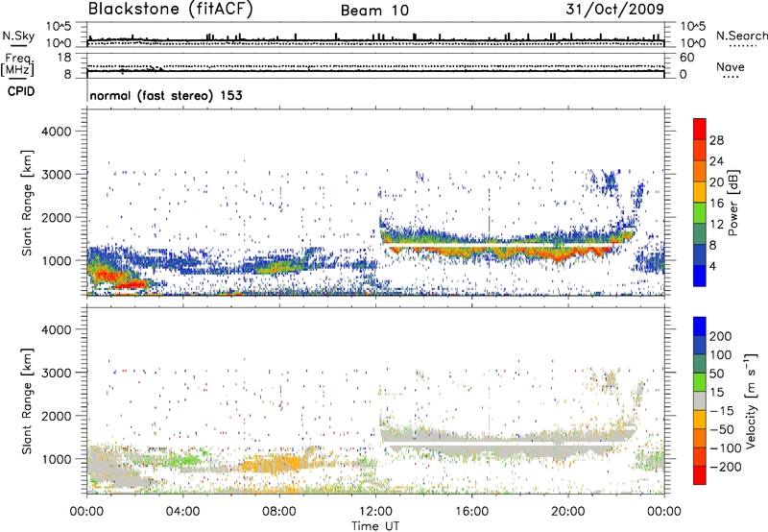Click the 31/Oct/2009 date label
768x532 pixels.
(x=614, y=10)
